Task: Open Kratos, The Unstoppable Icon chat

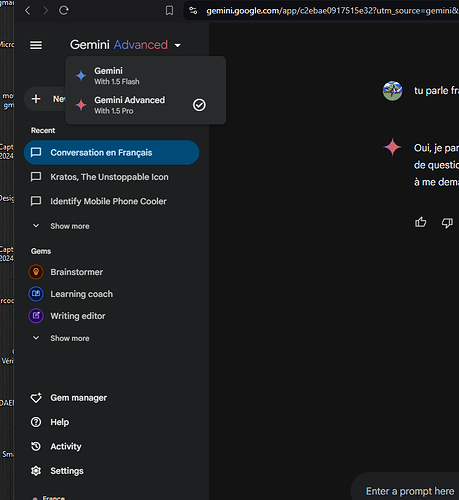Action: pos(111,177)
